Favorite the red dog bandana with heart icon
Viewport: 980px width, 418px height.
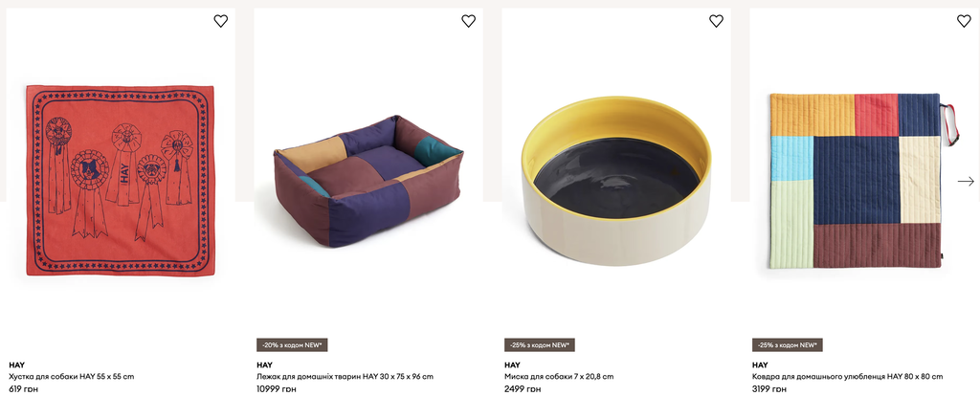tap(221, 21)
